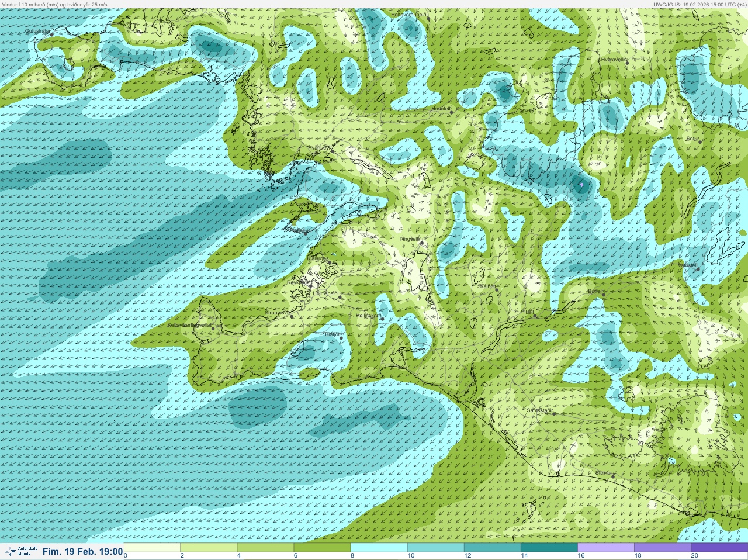748x560 pixels.
Task: Click the Veðurstofa Íslands logo
Action: coord(20,551)
